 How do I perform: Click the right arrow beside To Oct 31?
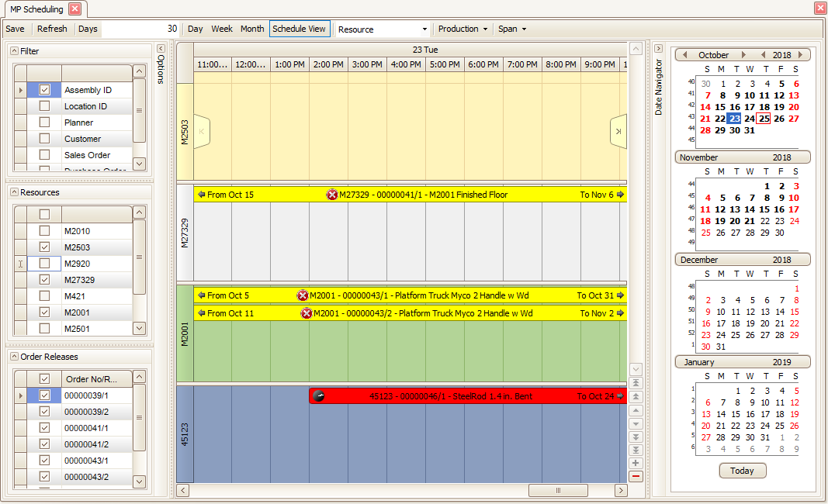[621, 295]
